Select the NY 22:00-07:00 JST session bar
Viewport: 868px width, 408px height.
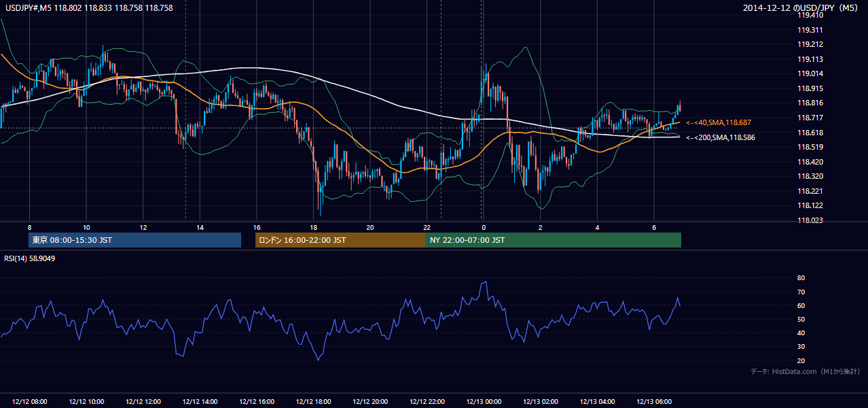click(x=554, y=240)
